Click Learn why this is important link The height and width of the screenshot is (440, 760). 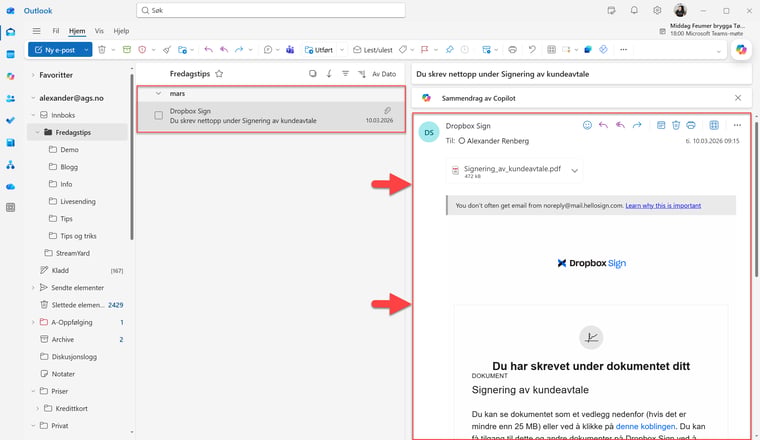pos(663,205)
